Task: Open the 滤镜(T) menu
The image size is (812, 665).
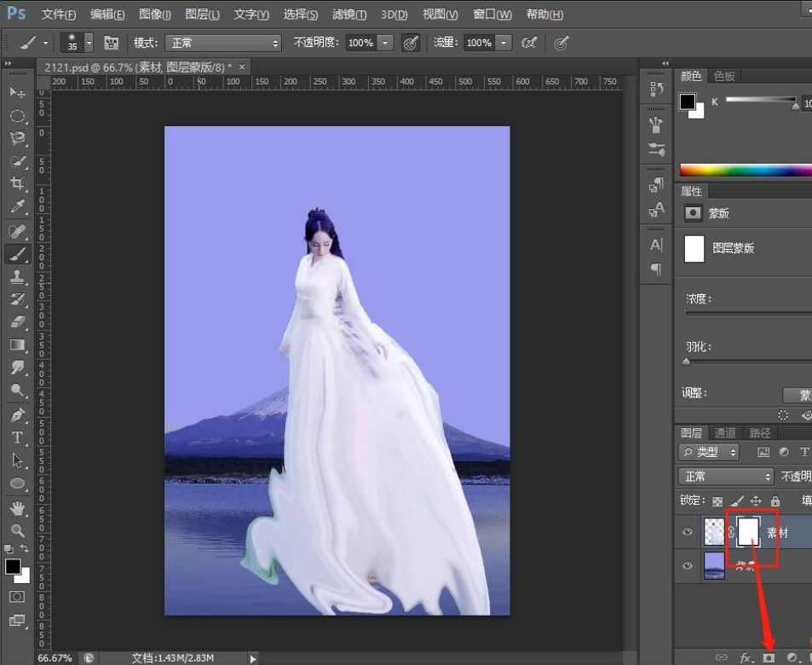Action: pyautogui.click(x=349, y=14)
